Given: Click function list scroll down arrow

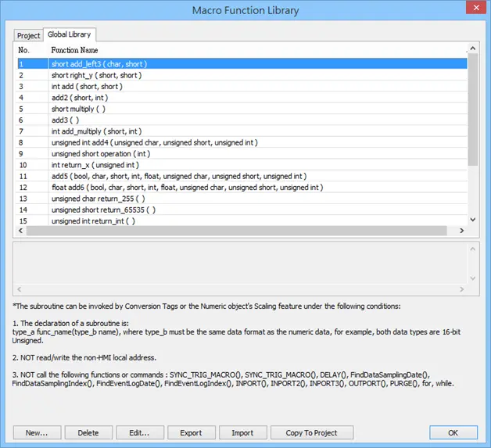Looking at the screenshot, I should point(473,220).
